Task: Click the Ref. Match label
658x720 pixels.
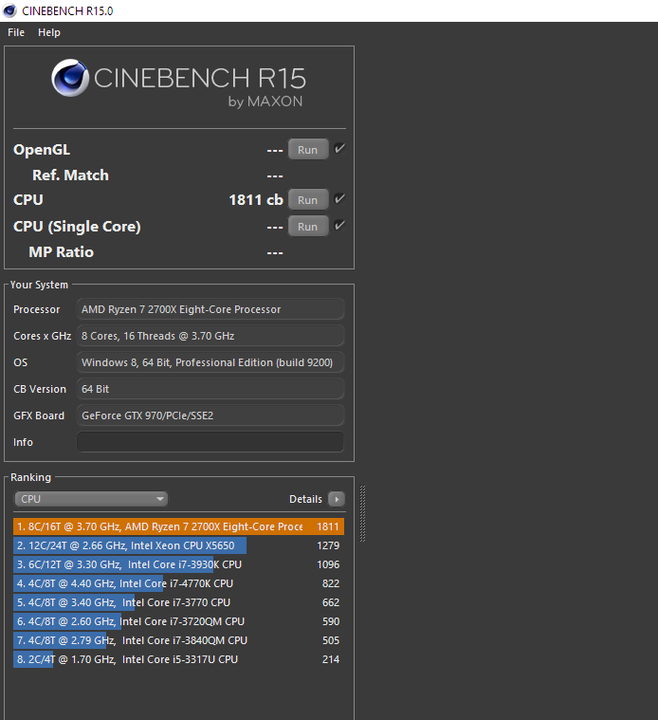Action: coord(70,175)
